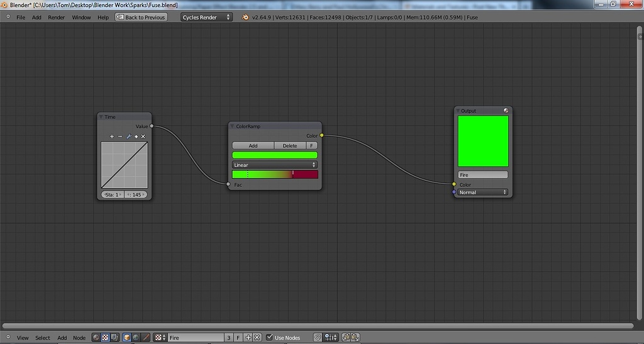Choose the brush texture type icon
Image resolution: width=644 pixels, height=344 pixels.
(145, 338)
